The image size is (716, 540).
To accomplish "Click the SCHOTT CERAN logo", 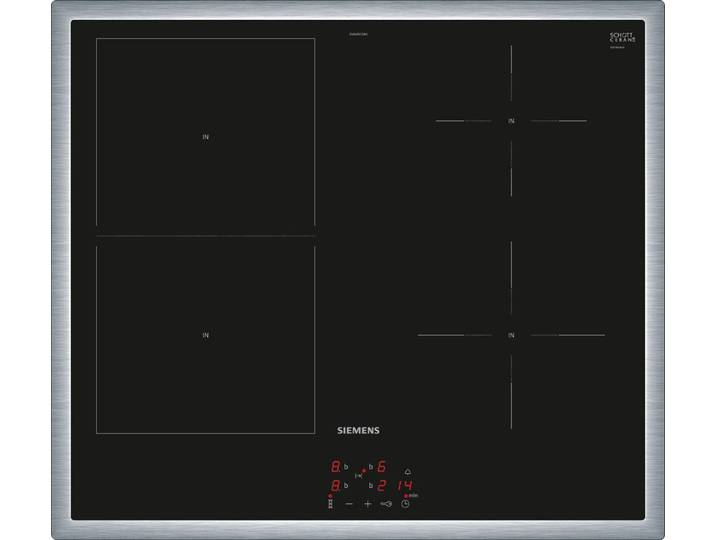I will click(x=622, y=37).
